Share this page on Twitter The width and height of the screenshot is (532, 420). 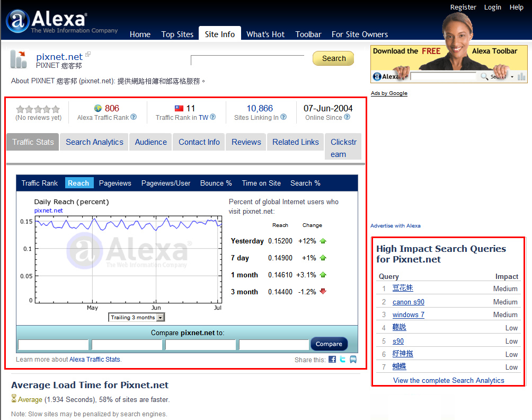pyautogui.click(x=343, y=359)
